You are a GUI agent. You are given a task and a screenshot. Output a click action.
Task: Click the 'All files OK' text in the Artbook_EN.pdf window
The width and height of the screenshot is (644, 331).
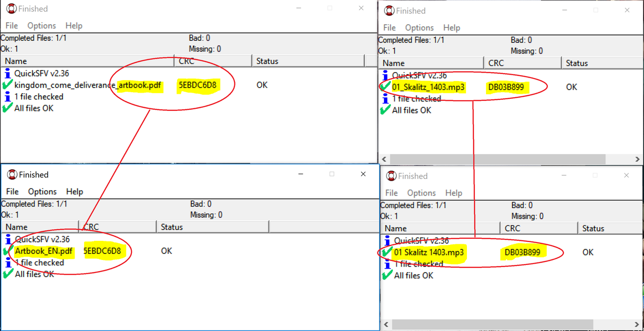(x=35, y=274)
